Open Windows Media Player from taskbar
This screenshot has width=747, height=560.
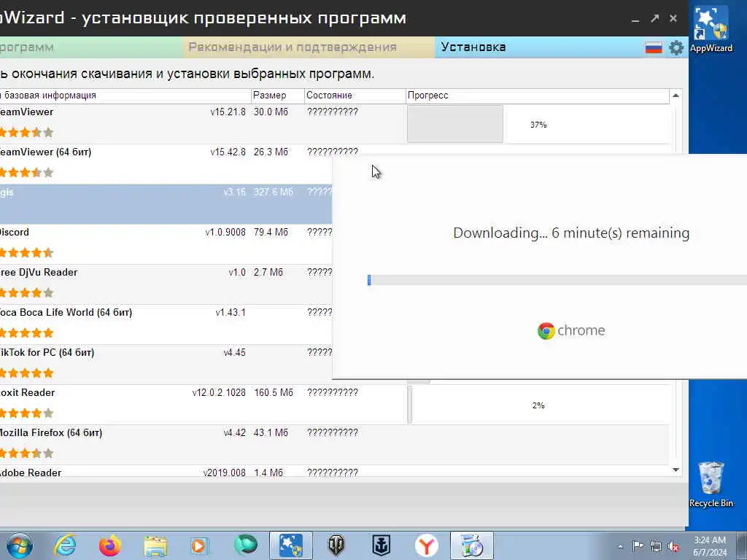tap(200, 545)
